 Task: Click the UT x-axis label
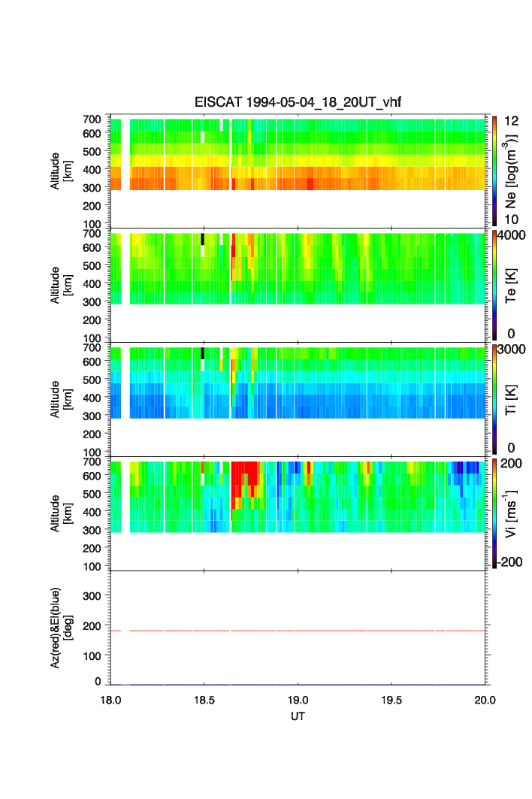[x=298, y=716]
